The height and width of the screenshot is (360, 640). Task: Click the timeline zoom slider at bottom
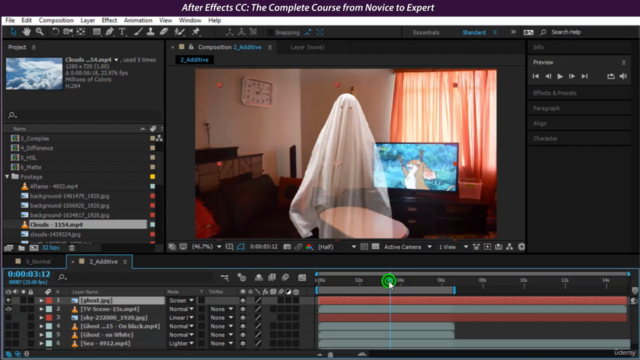[x=331, y=354]
